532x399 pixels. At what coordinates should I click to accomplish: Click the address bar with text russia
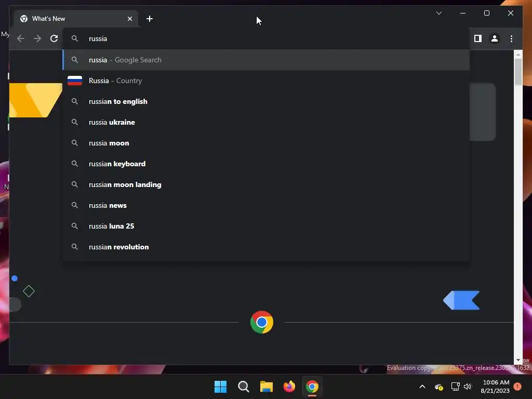pos(267,38)
